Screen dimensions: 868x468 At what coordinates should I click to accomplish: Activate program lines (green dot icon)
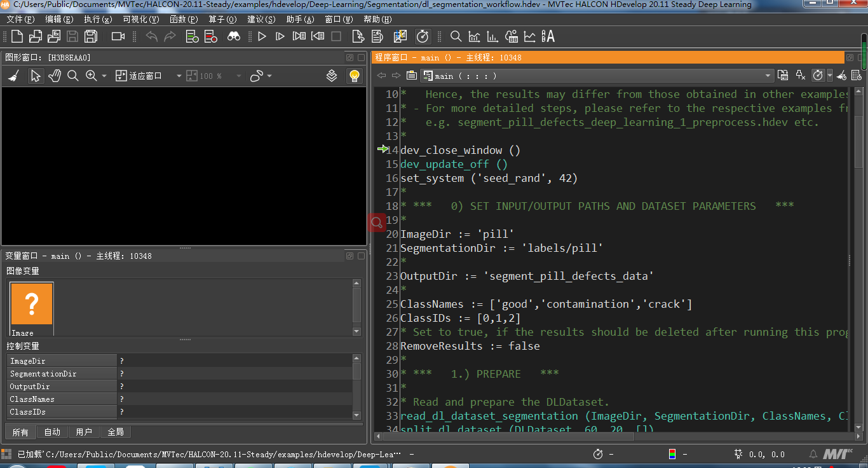click(x=193, y=36)
